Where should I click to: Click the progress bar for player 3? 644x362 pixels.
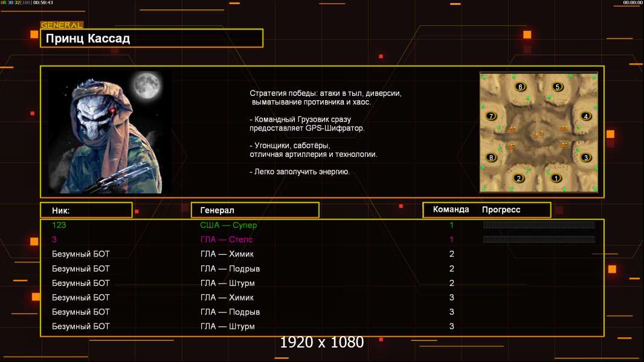[539, 239]
